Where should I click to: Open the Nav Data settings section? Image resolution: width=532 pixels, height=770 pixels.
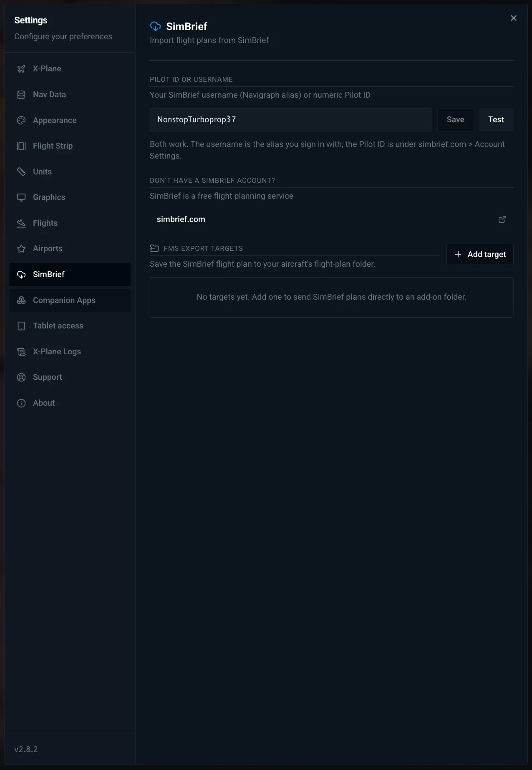coord(70,95)
